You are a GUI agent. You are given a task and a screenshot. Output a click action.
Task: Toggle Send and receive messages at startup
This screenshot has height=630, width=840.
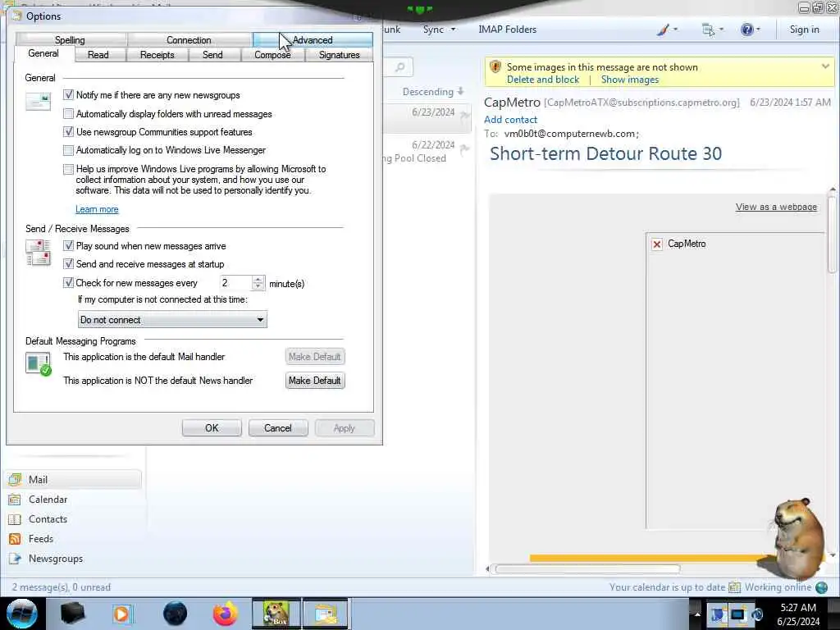[68, 263]
